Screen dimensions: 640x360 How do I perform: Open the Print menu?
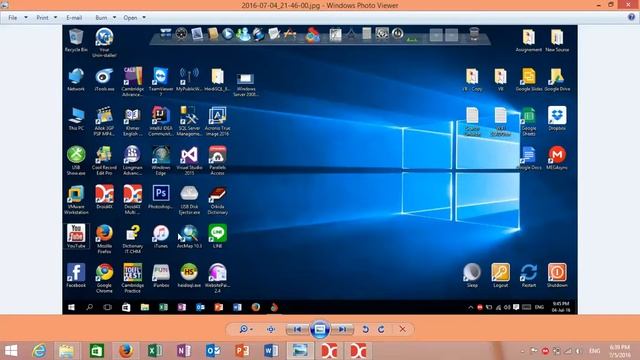coord(42,18)
